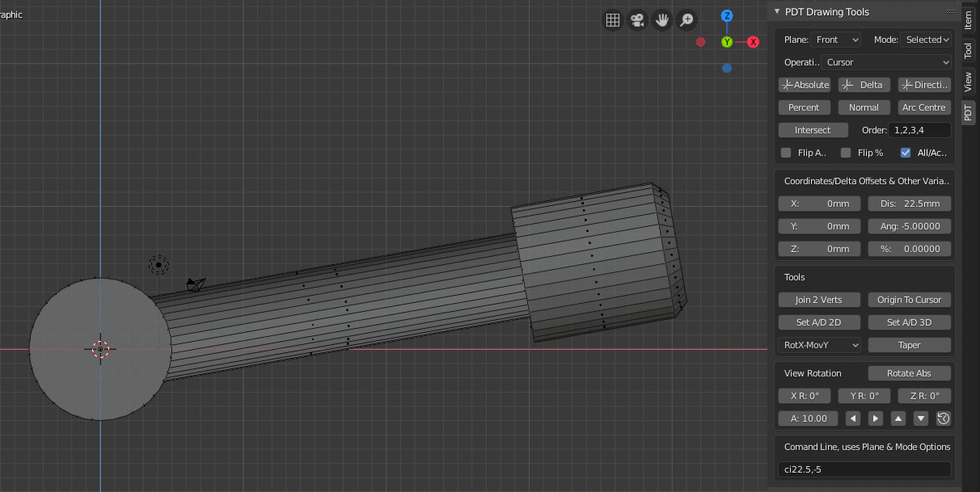Click the reset view rotation icon

pos(943,418)
